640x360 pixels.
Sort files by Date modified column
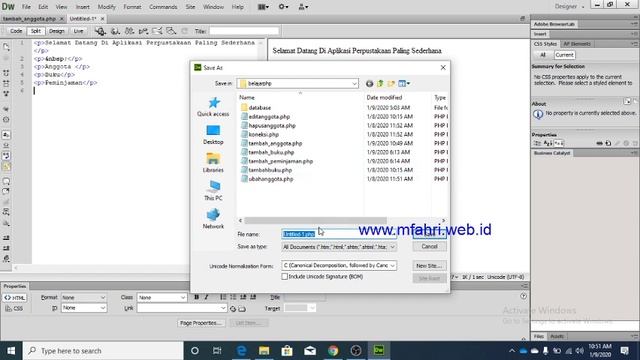pyautogui.click(x=384, y=98)
